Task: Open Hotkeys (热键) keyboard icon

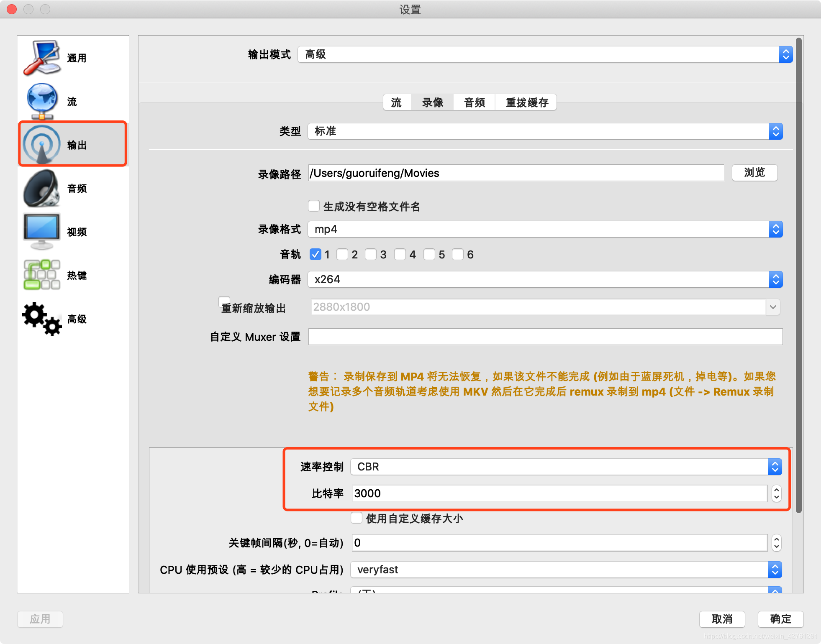Action: (42, 275)
